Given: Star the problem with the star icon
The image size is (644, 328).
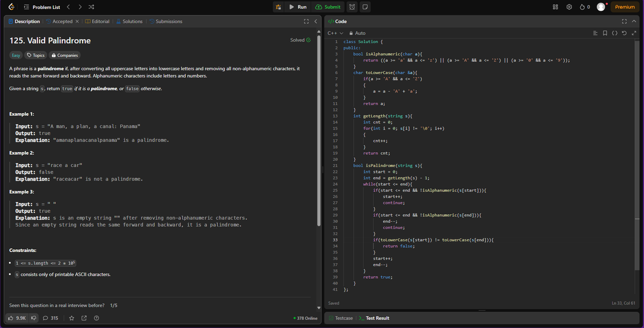Looking at the screenshot, I should 70,318.
